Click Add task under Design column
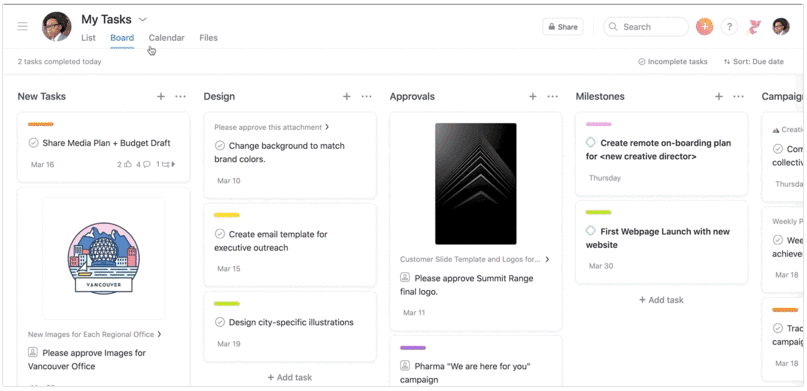 (290, 377)
